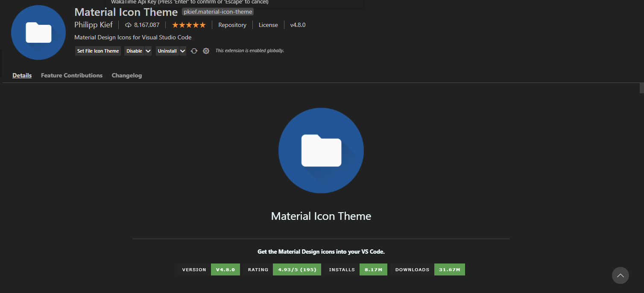Viewport: 644px width, 293px height.
Task: Click the five-star rating
Action: pos(189,25)
